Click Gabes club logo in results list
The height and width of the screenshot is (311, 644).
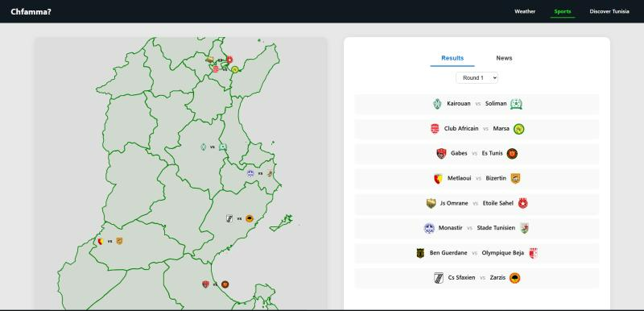click(x=441, y=154)
